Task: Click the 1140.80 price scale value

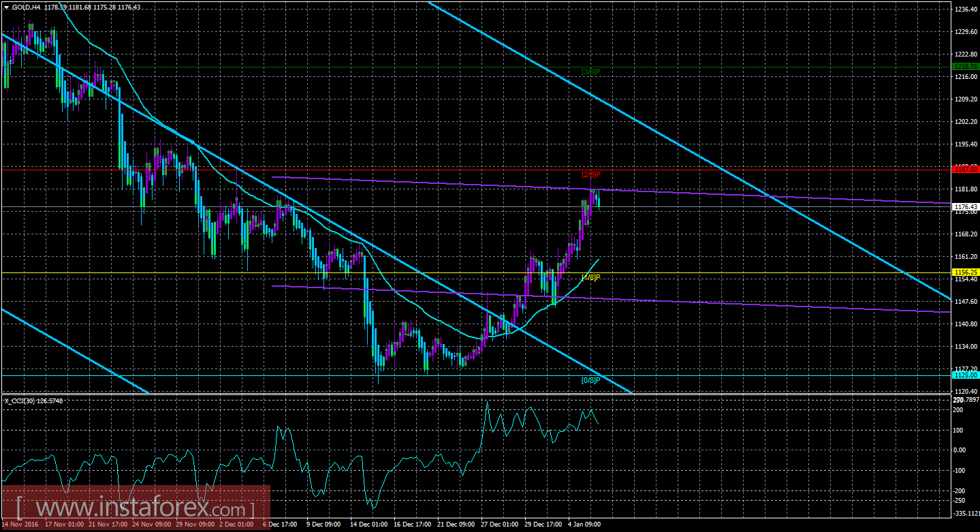Action: tap(966, 324)
